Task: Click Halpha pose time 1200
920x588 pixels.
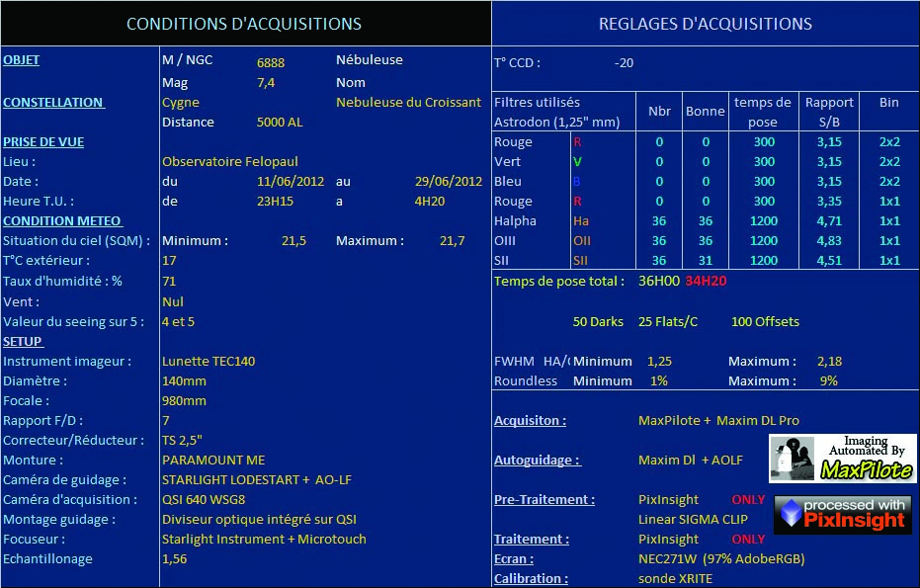Action: 764,221
